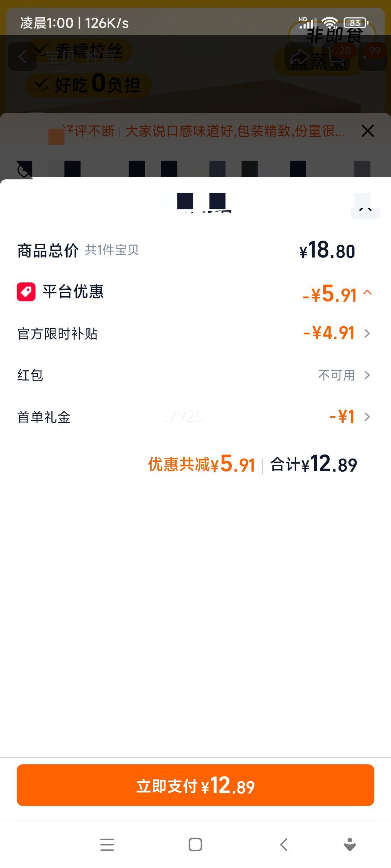Tap the red 平台优惠 coupon tag icon
391x868 pixels.
(26, 292)
